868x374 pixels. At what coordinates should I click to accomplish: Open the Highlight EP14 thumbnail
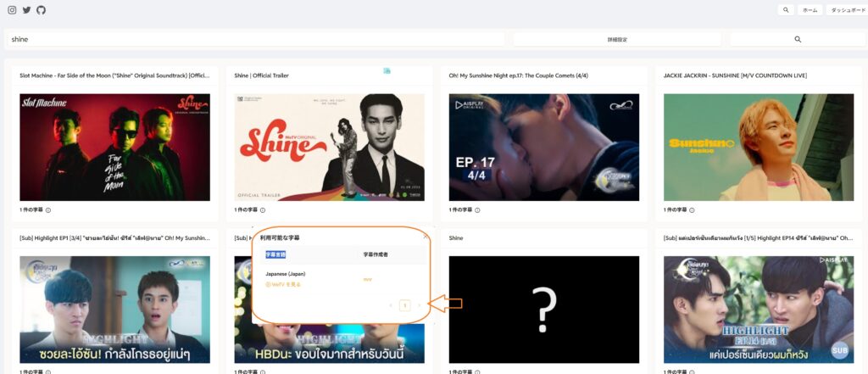point(759,310)
